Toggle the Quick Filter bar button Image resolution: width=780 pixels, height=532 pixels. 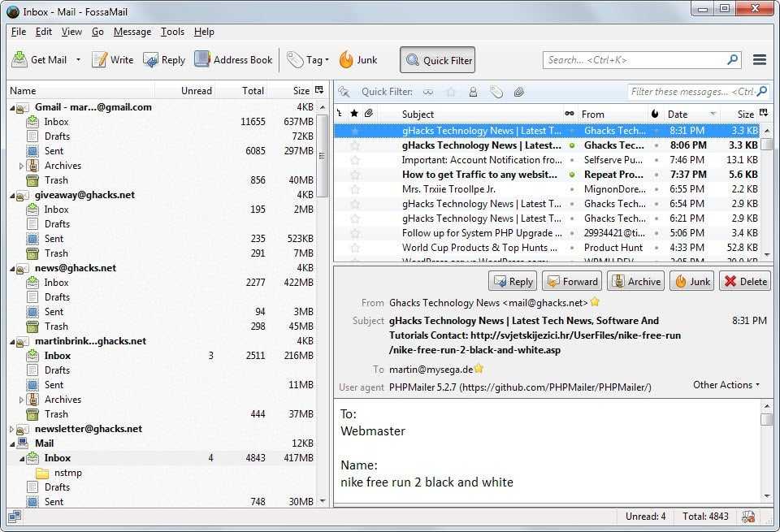coord(437,60)
